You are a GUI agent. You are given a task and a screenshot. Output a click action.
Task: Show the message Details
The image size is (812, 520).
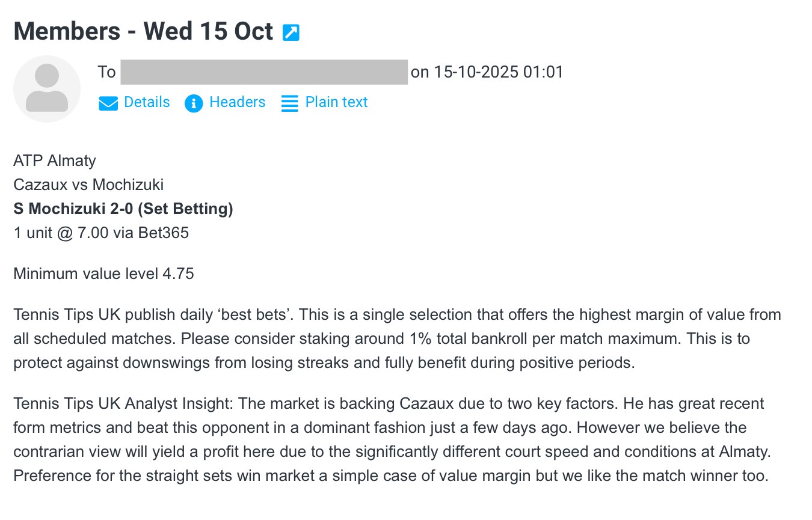tap(147, 102)
